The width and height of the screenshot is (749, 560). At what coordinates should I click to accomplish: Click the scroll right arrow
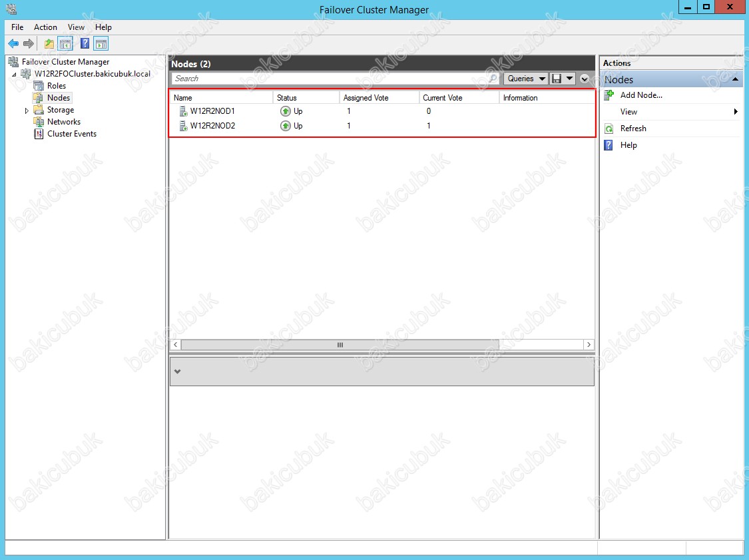(x=589, y=345)
